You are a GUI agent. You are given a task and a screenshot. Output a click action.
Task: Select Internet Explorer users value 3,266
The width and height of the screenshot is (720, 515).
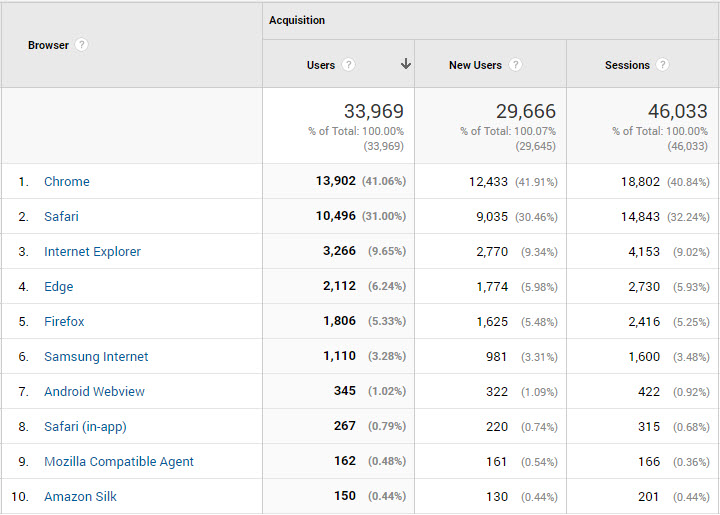[x=339, y=251]
